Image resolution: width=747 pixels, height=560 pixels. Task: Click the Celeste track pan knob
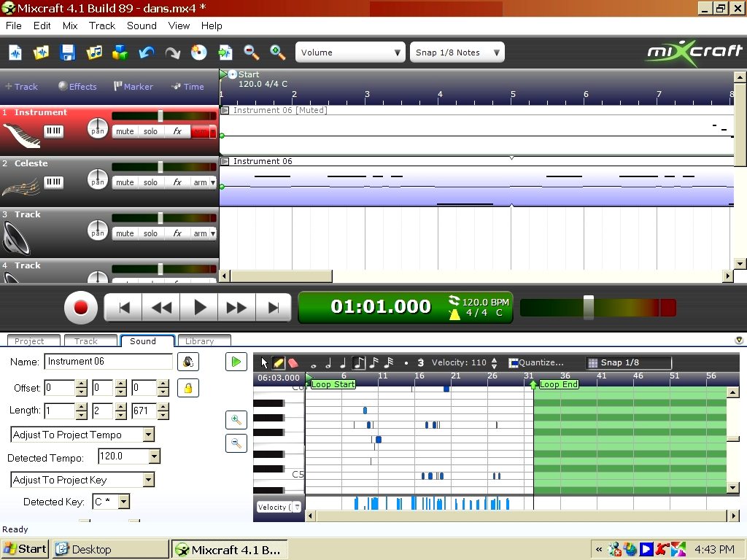(97, 180)
